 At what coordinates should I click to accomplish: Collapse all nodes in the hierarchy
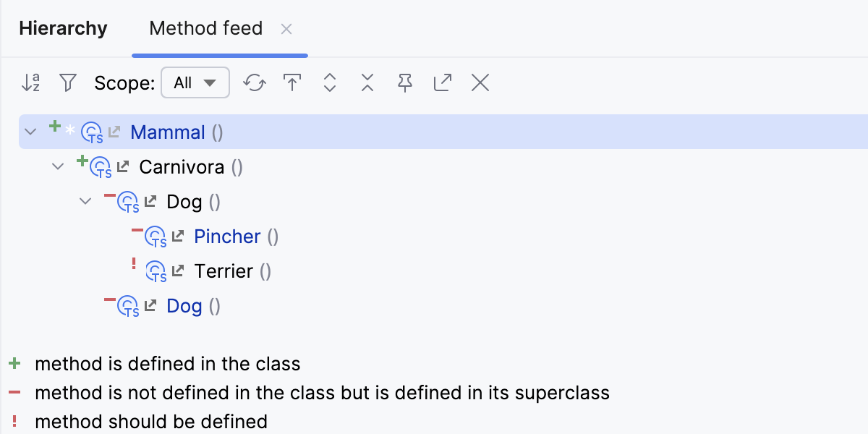click(x=367, y=82)
